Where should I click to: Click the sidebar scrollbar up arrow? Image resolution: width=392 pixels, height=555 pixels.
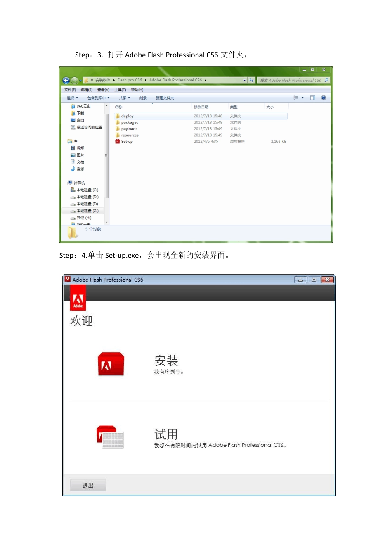tap(106, 106)
